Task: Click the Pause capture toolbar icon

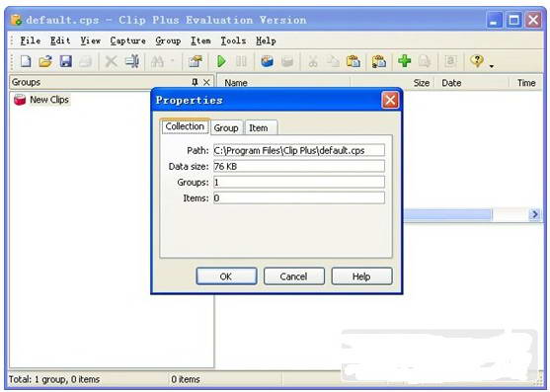Action: [241, 61]
